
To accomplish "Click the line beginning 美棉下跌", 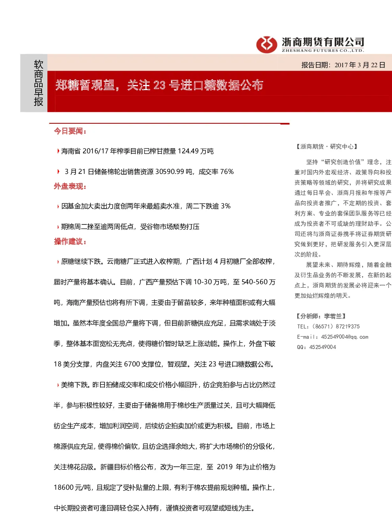I will coord(168,385).
